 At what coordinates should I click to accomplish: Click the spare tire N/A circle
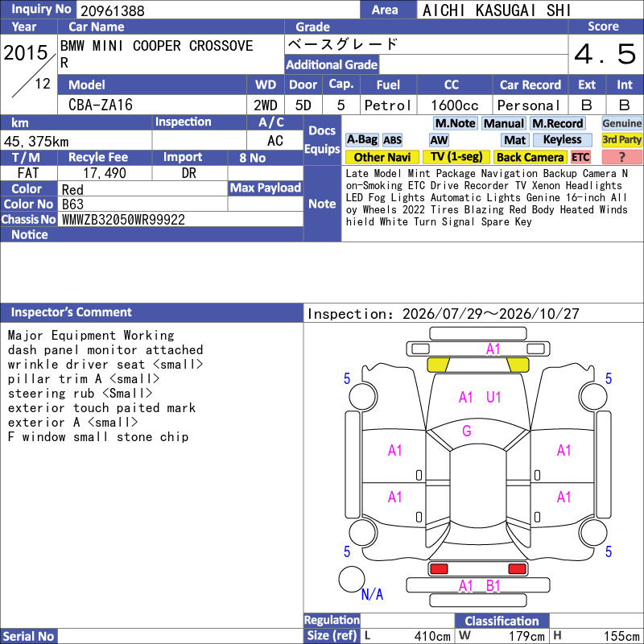pyautogui.click(x=352, y=579)
